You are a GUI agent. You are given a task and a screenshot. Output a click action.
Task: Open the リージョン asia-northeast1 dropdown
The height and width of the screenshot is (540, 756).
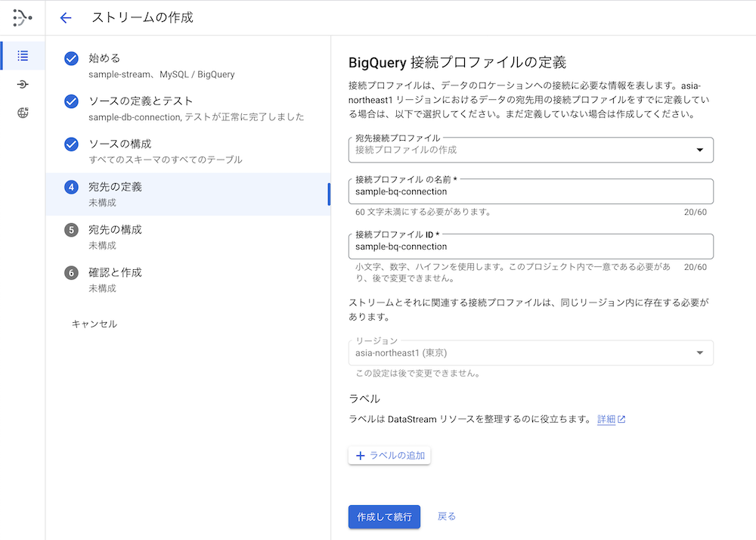(x=531, y=353)
